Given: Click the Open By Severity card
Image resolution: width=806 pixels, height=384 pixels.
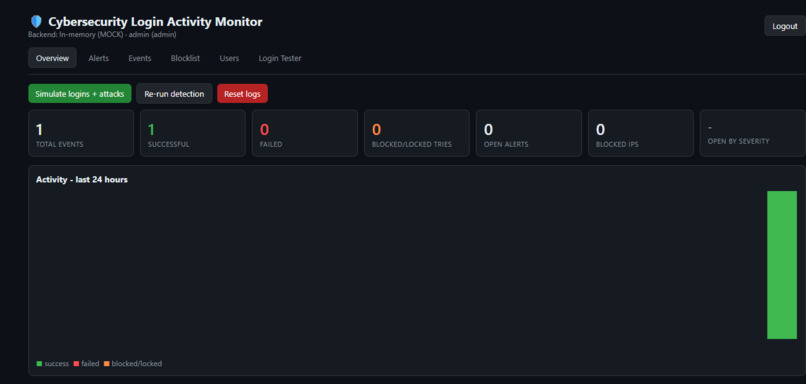Looking at the screenshot, I should [753, 133].
